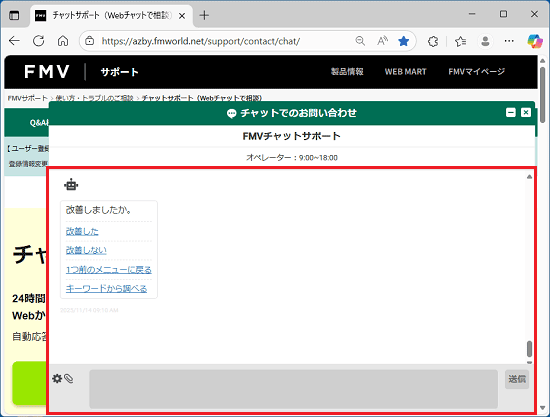The height and width of the screenshot is (417, 550).
Task: Open the favorites list icon
Action: tap(461, 41)
